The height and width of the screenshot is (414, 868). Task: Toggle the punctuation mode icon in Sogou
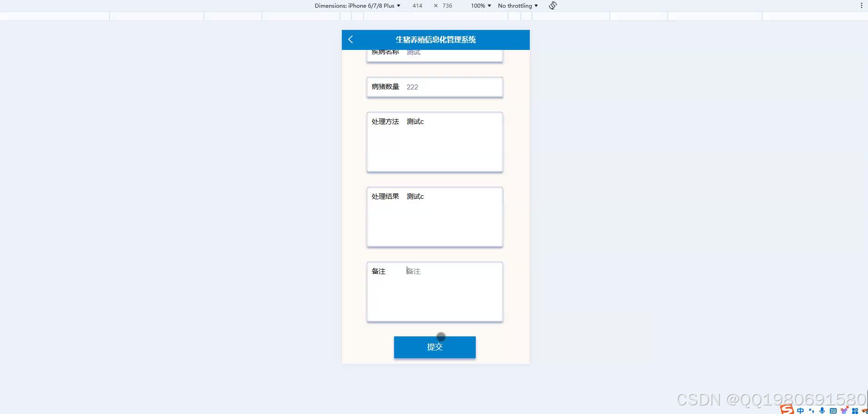[812, 410]
